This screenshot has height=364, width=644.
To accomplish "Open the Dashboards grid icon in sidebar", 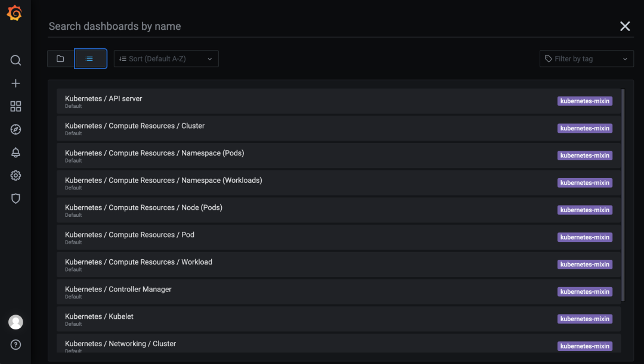I will pyautogui.click(x=16, y=106).
